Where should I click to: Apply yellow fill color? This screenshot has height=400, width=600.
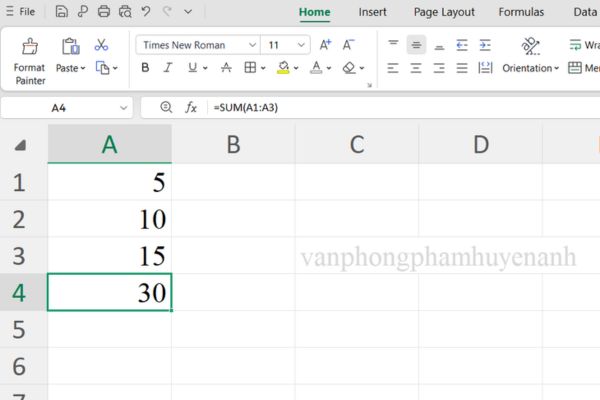pyautogui.click(x=283, y=68)
